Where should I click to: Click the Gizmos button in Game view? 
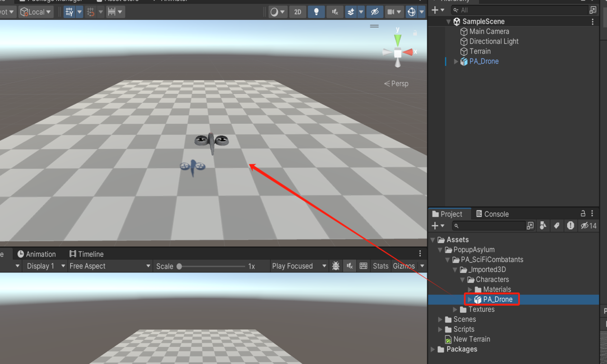pos(403,266)
